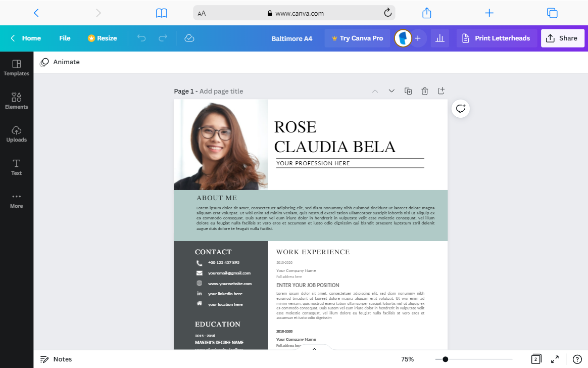Undo the last action

141,38
